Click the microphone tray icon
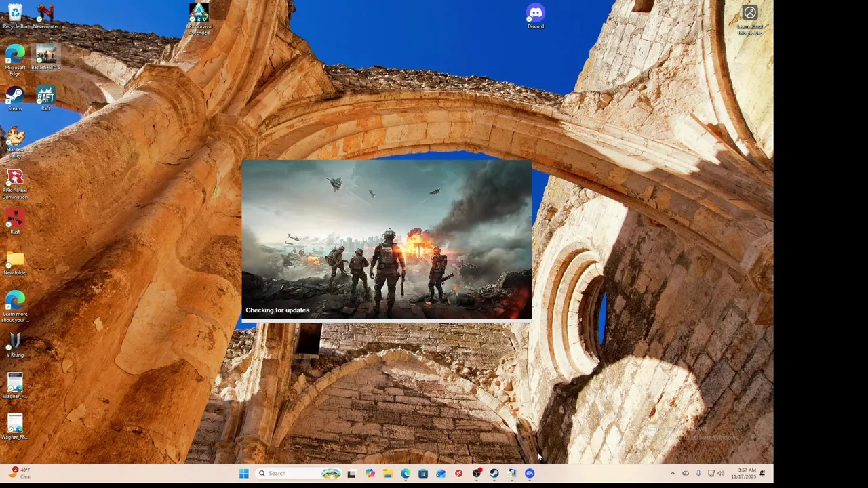This screenshot has height=488, width=868. 698,473
